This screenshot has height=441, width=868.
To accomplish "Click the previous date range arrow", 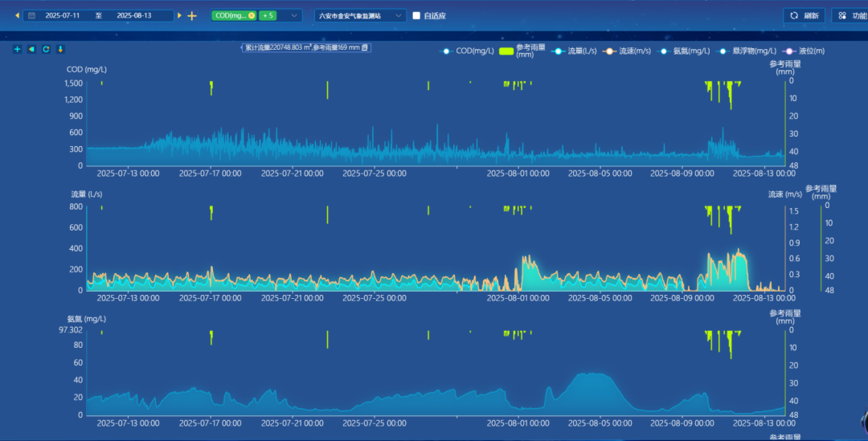I will coord(17,15).
